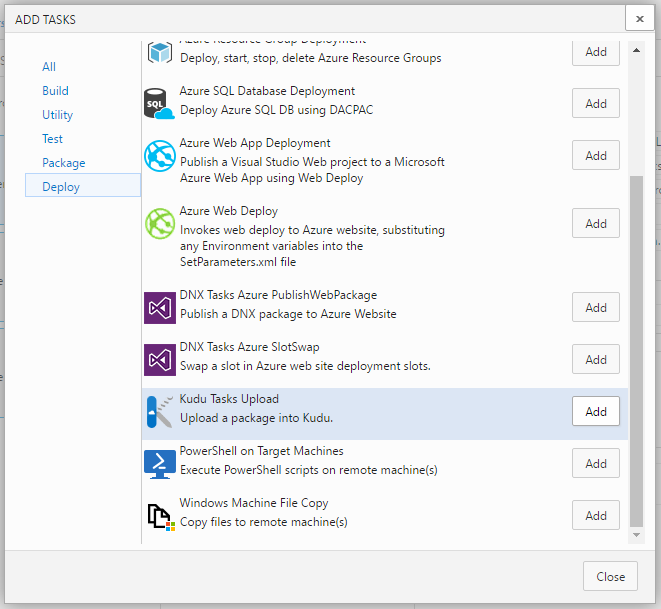Click the scrollbar down arrow
This screenshot has width=661, height=609.
[637, 535]
